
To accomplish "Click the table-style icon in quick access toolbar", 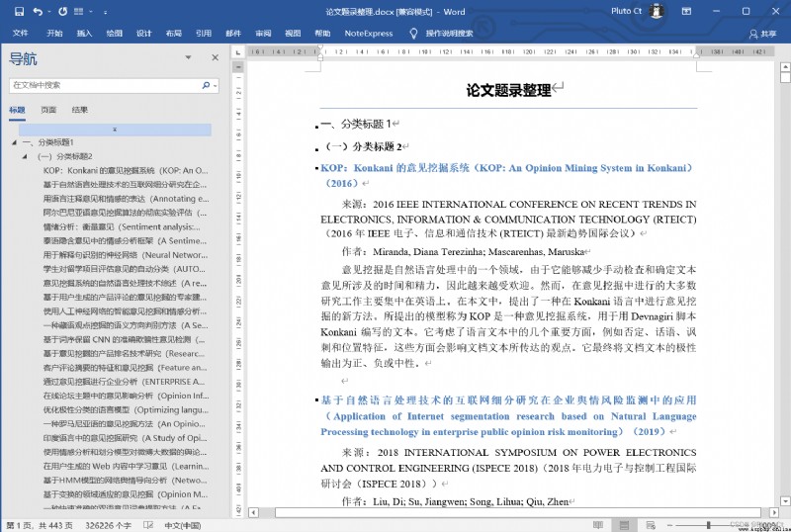I will tap(78, 11).
